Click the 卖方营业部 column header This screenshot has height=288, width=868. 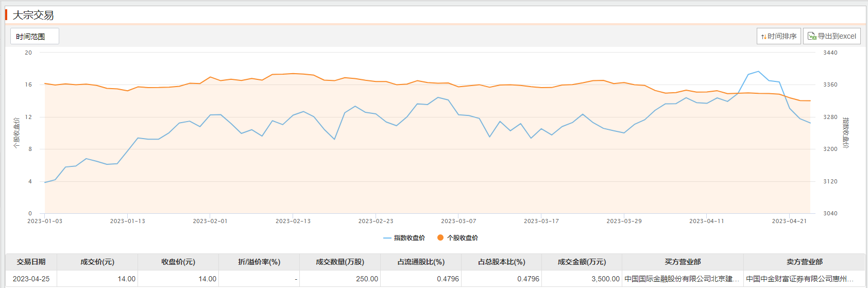click(x=804, y=262)
